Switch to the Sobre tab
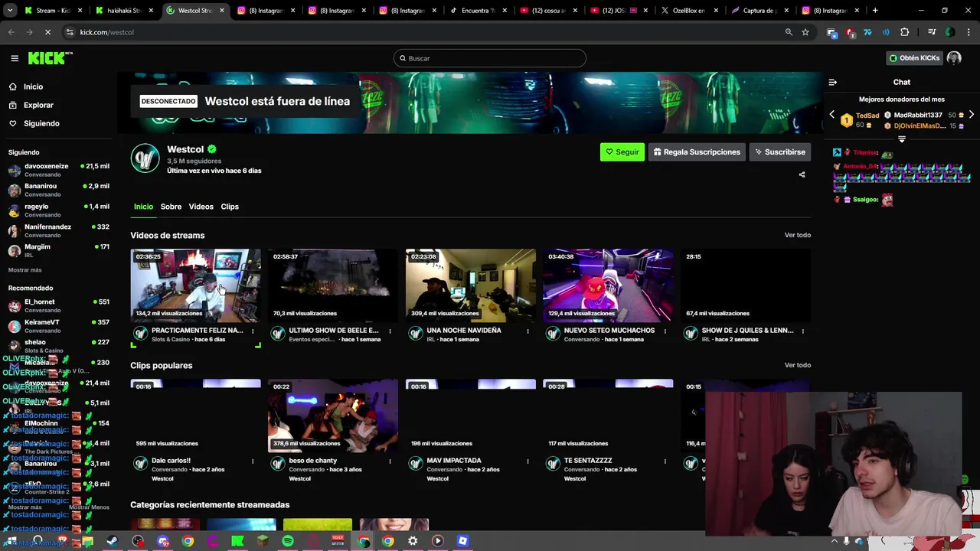This screenshot has height=551, width=980. [171, 207]
